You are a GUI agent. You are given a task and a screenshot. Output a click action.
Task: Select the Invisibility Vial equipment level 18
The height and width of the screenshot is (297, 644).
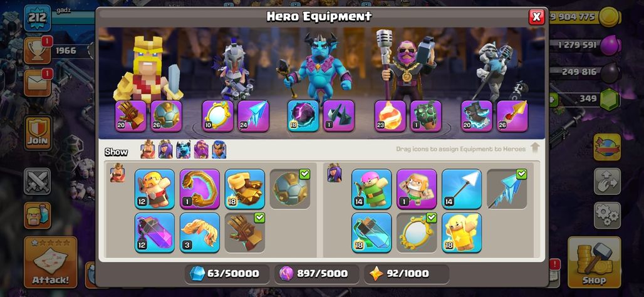pyautogui.click(x=371, y=232)
